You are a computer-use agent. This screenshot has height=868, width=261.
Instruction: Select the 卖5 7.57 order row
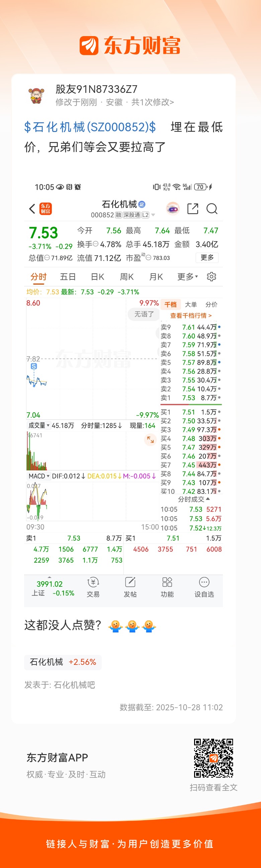pos(191,363)
